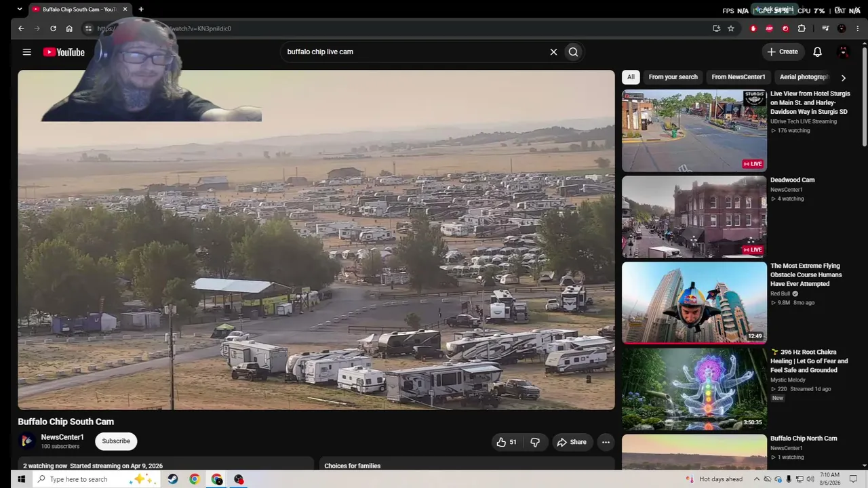
Task: Open the browser profile avatar in toolbar
Action: [x=842, y=28]
